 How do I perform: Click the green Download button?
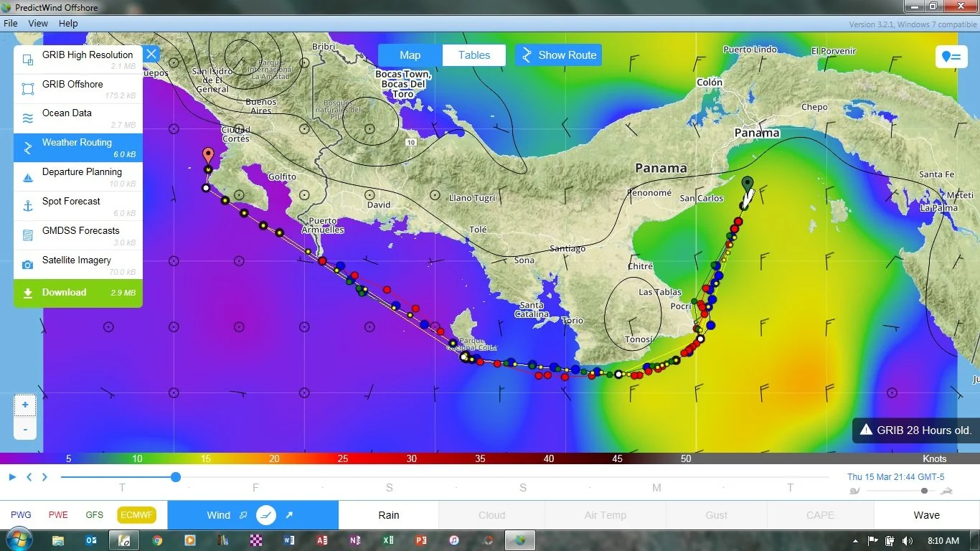point(78,293)
